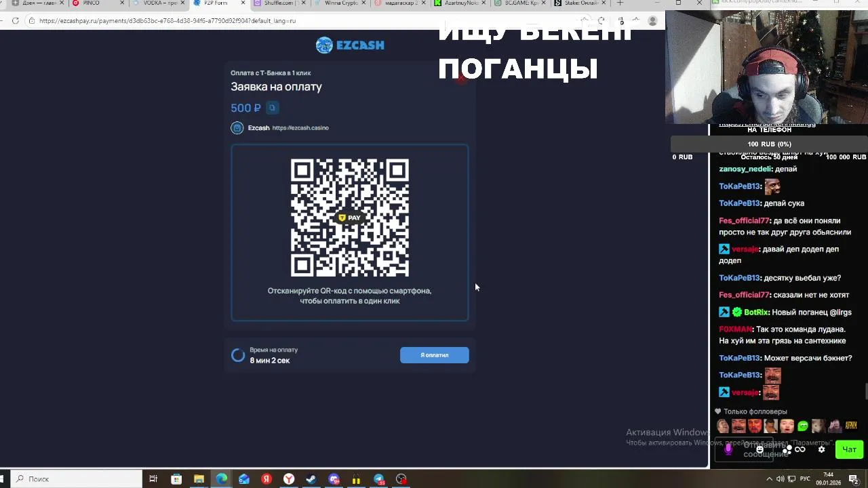Open Steam from the taskbar

[x=311, y=479]
